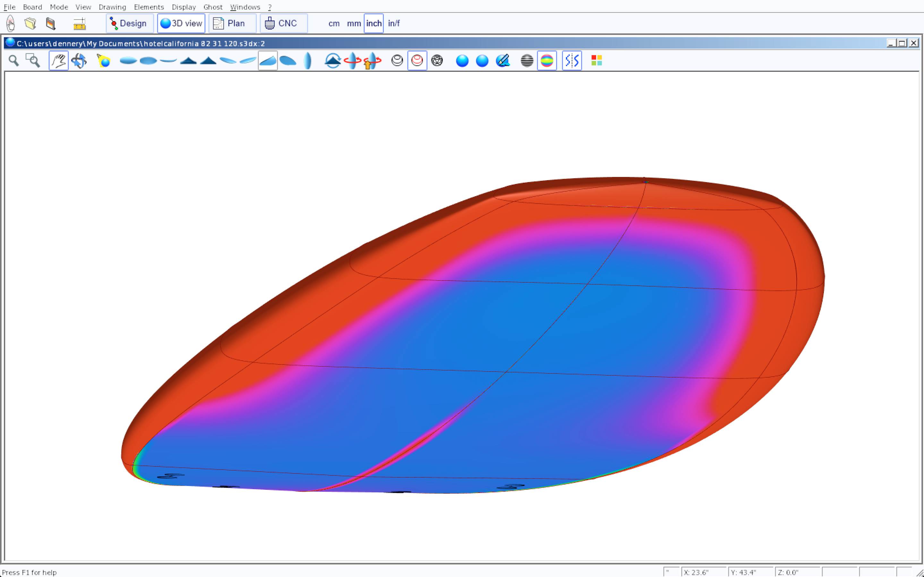Toggle the rainbow curvature color display
The width and height of the screenshot is (924, 577).
[547, 61]
